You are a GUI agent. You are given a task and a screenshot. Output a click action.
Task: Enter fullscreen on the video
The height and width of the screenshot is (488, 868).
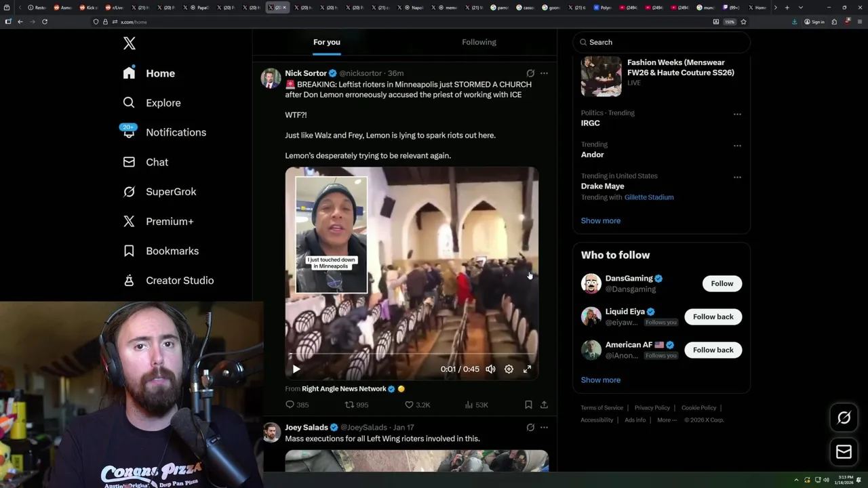(527, 369)
